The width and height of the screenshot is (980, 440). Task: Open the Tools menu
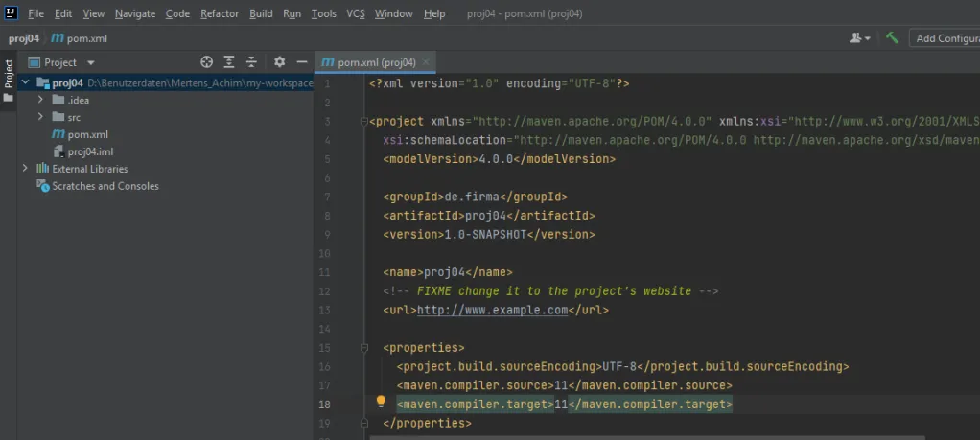coord(324,13)
